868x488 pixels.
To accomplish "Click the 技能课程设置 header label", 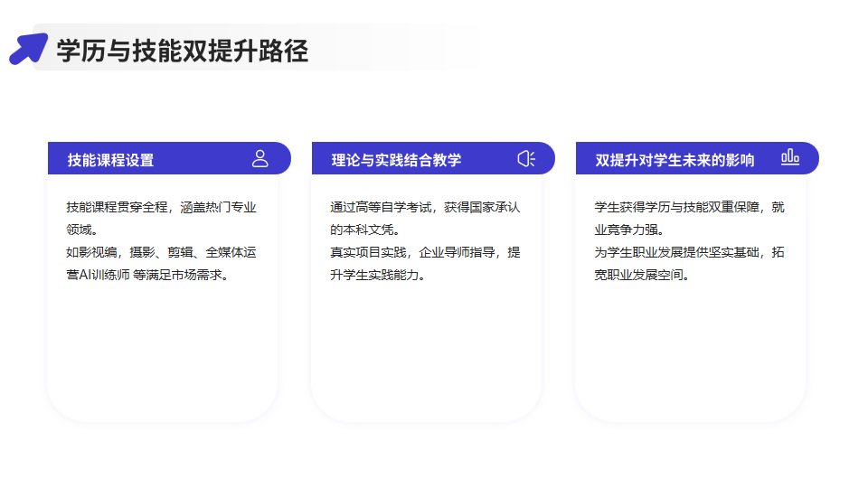I will (x=110, y=160).
